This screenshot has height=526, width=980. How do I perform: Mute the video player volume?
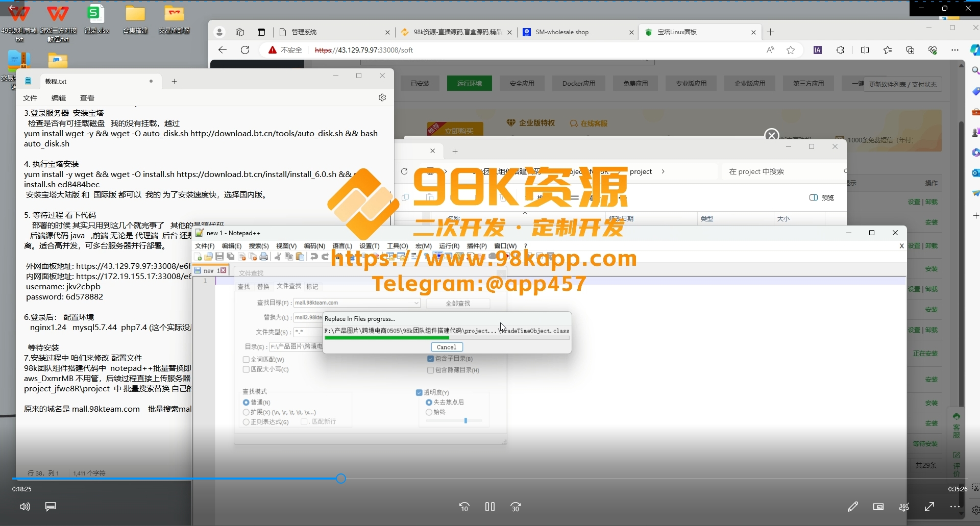(24, 507)
